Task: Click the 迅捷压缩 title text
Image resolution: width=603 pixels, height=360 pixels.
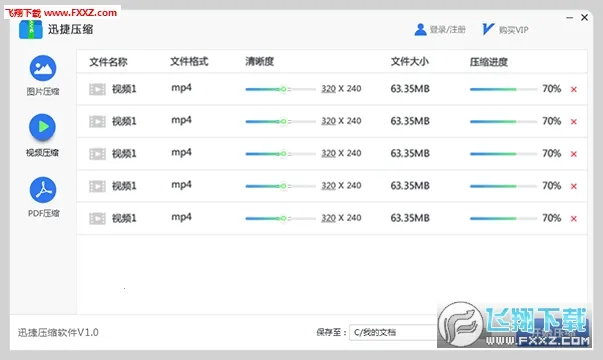Action: pyautogui.click(x=71, y=30)
